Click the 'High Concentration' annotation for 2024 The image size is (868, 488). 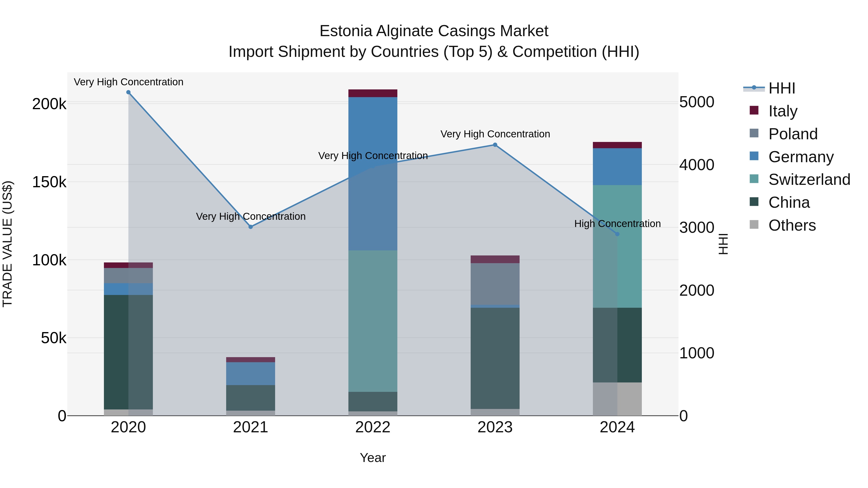pos(617,224)
